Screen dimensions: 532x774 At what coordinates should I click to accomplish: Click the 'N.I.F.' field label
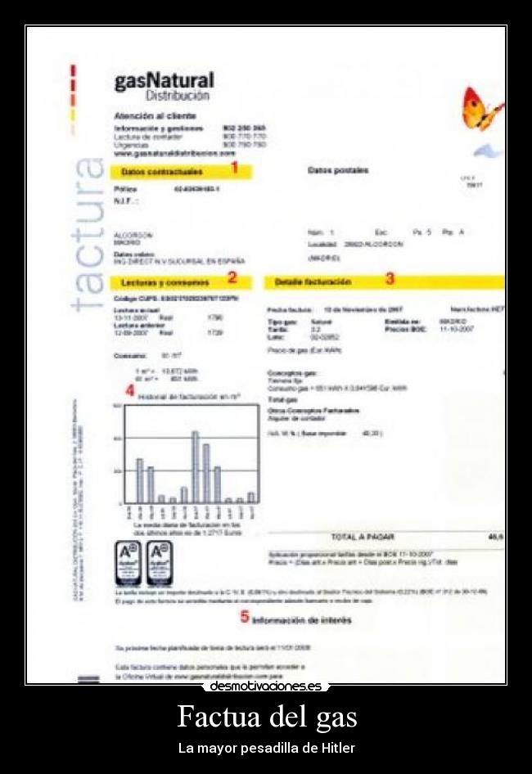[125, 201]
